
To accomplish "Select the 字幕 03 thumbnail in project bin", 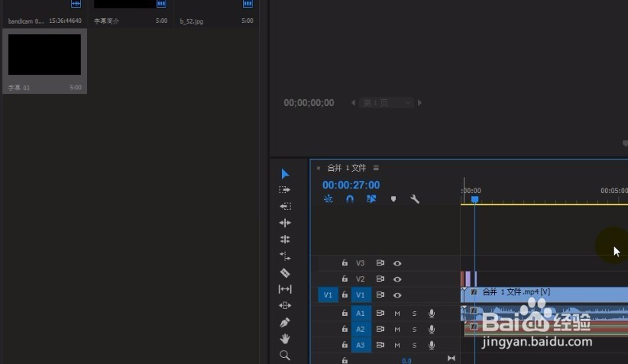I will point(44,54).
